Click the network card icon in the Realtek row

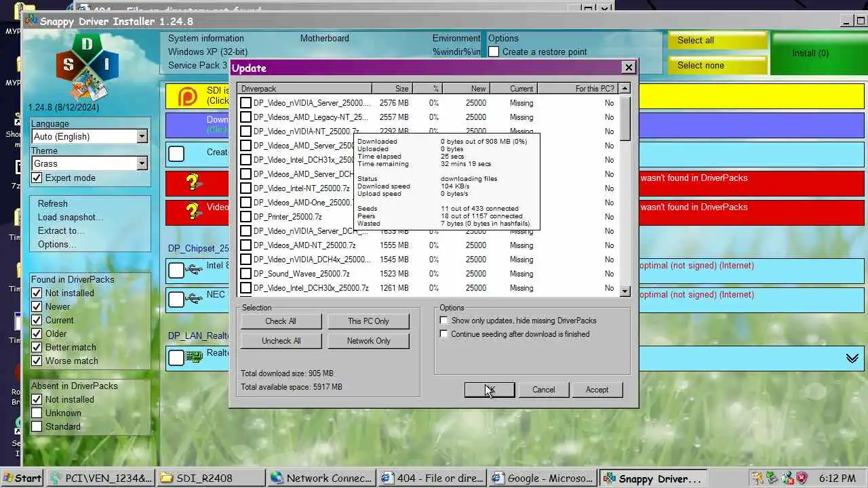[x=194, y=357]
